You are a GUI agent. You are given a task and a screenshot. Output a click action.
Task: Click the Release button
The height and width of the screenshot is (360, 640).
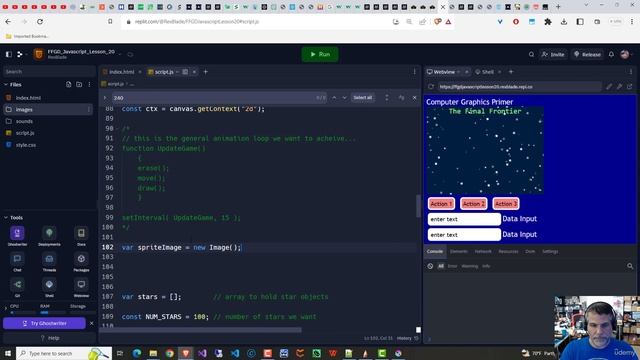[x=587, y=54]
